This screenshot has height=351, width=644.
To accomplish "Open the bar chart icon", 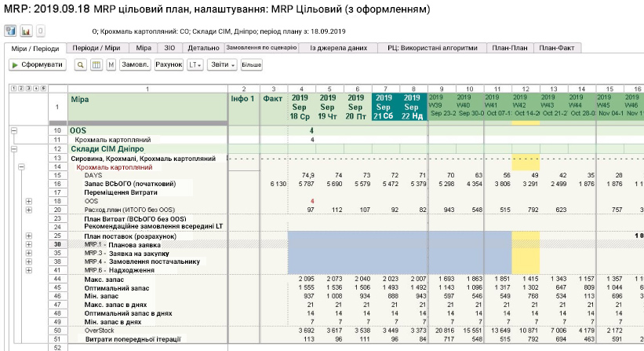I will (26, 31).
